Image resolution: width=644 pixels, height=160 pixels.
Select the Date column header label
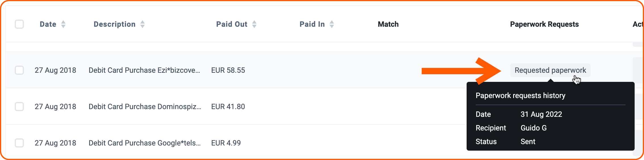48,24
